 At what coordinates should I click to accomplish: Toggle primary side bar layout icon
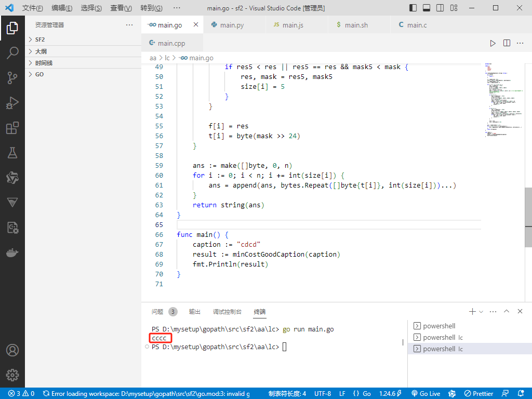pyautogui.click(x=413, y=8)
